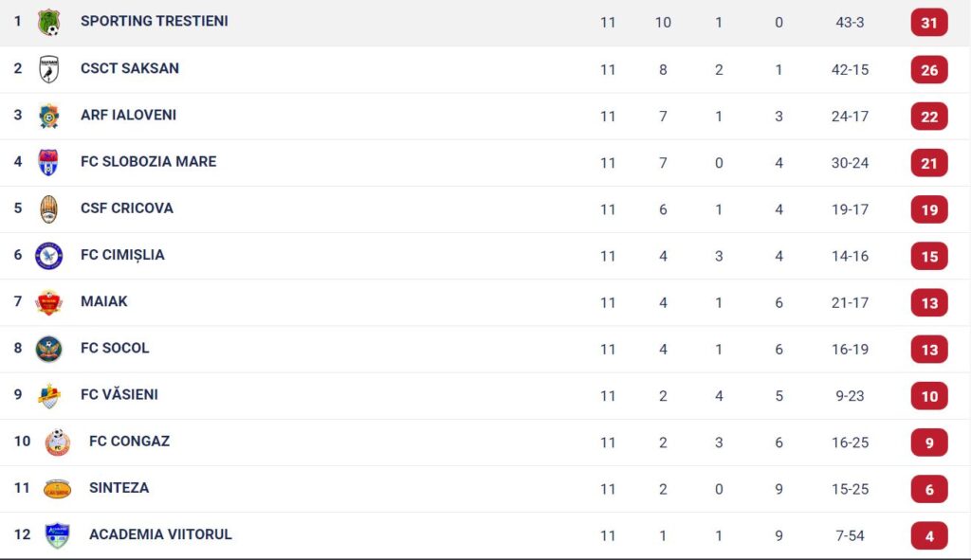Click the FC Socol club badge

click(x=48, y=349)
